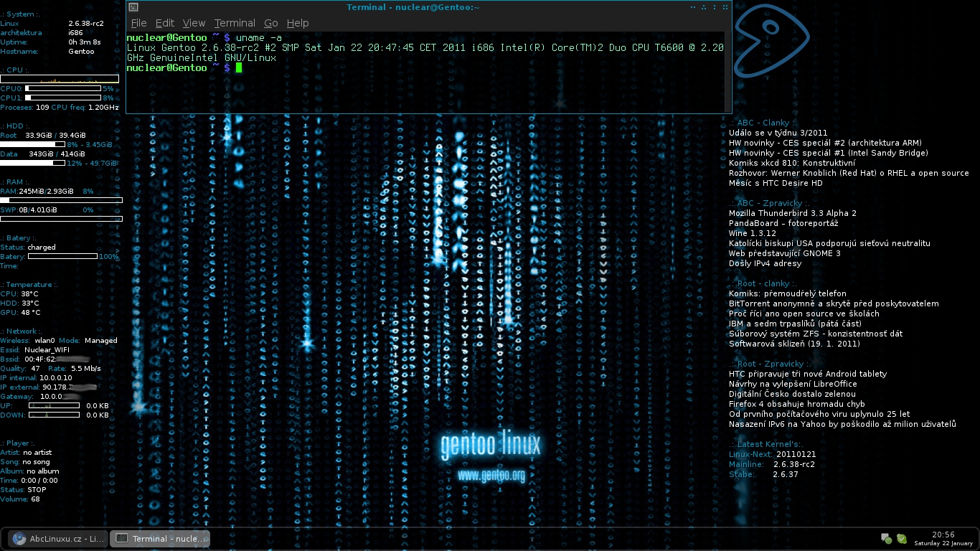The image size is (980, 551).
Task: Click 'Softwarová sklizeň (19. 1. 2011)' headline
Action: [794, 344]
